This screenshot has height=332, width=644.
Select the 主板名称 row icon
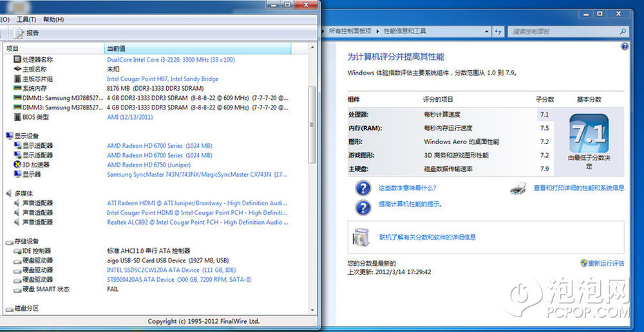(17, 69)
